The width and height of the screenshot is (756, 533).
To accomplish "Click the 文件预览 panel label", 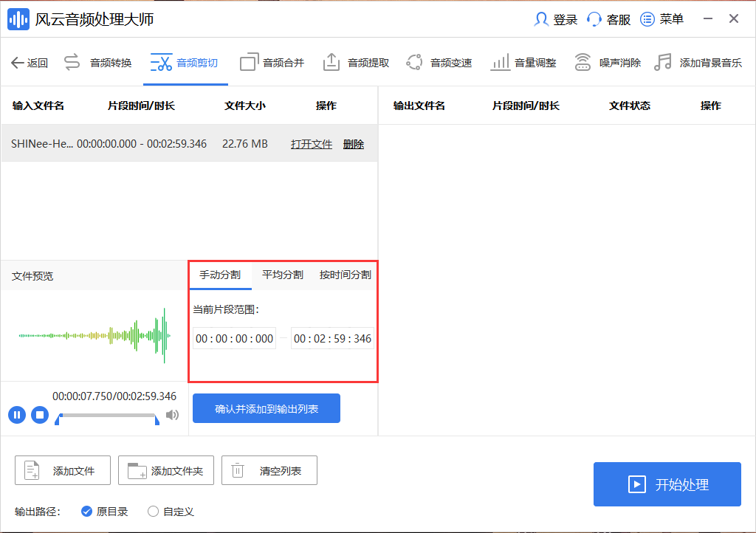I will coord(32,276).
